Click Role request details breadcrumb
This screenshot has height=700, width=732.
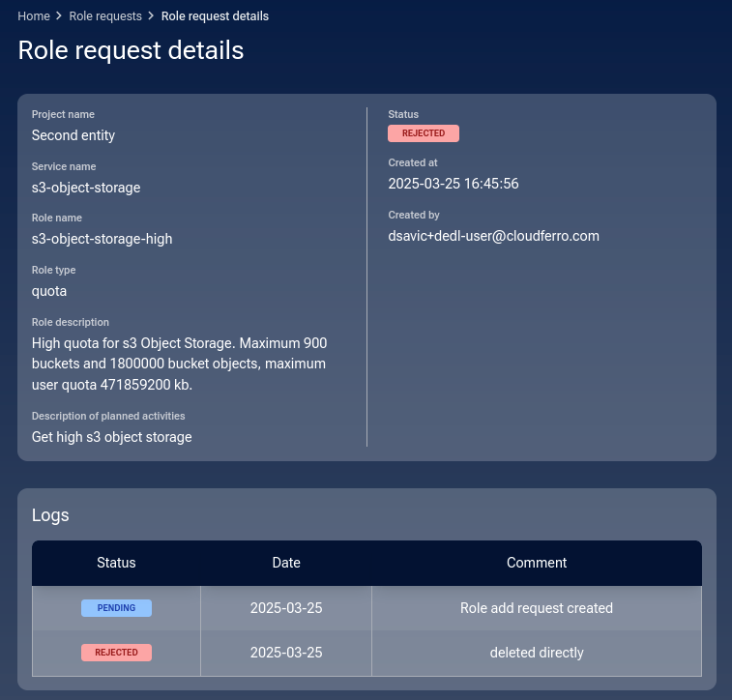point(215,15)
